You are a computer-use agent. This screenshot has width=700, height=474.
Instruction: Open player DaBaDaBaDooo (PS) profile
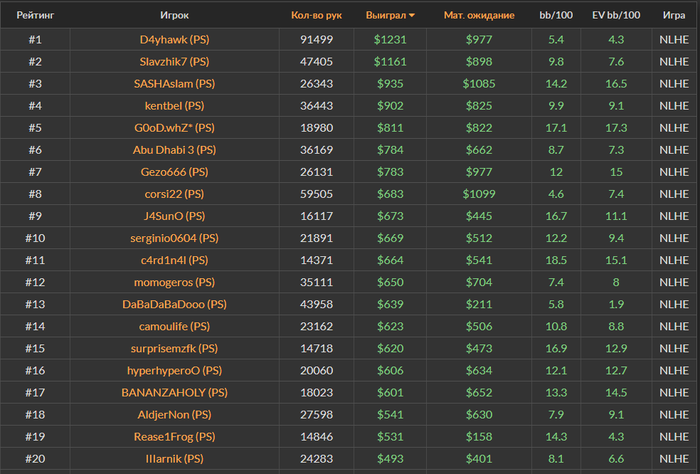coord(175,304)
